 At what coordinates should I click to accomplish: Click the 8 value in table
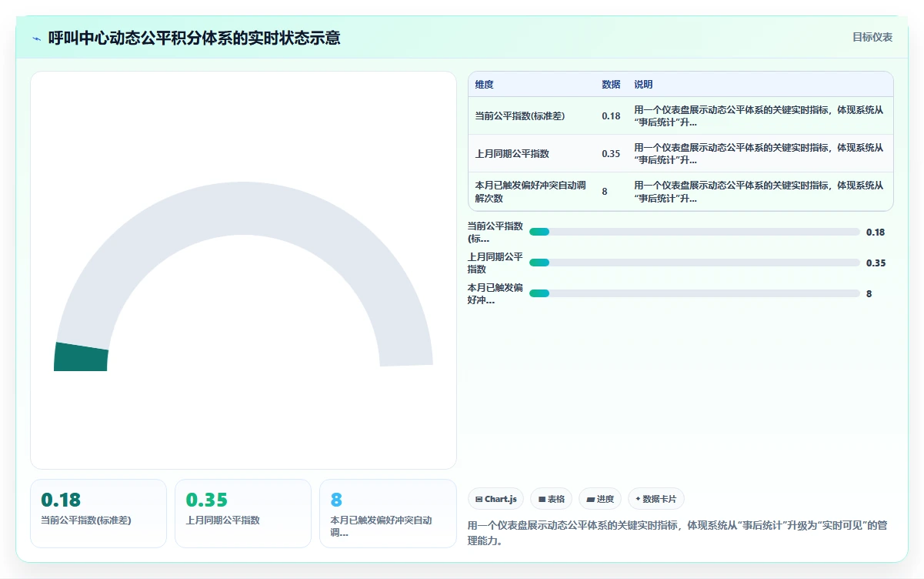605,192
